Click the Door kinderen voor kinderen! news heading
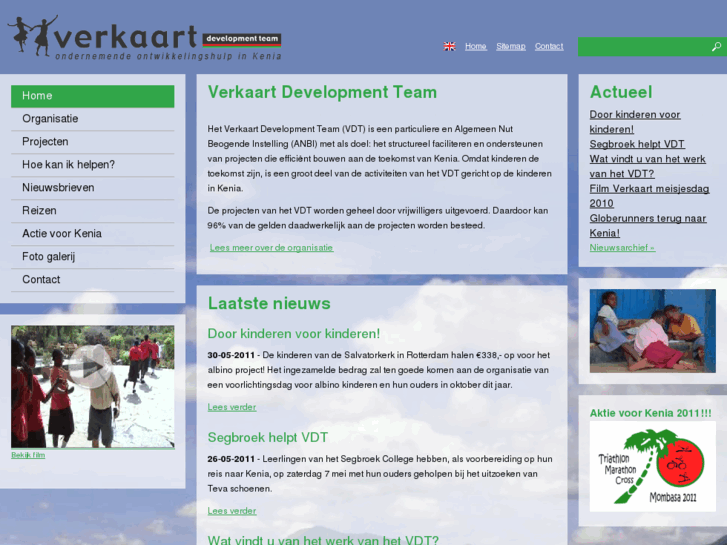 click(293, 333)
